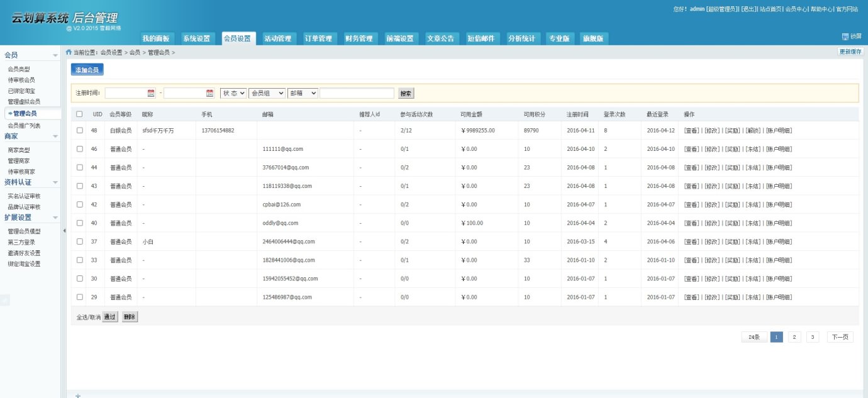Go to page 2 in pagination
Viewport: 868px width, 398px height.
(794, 337)
